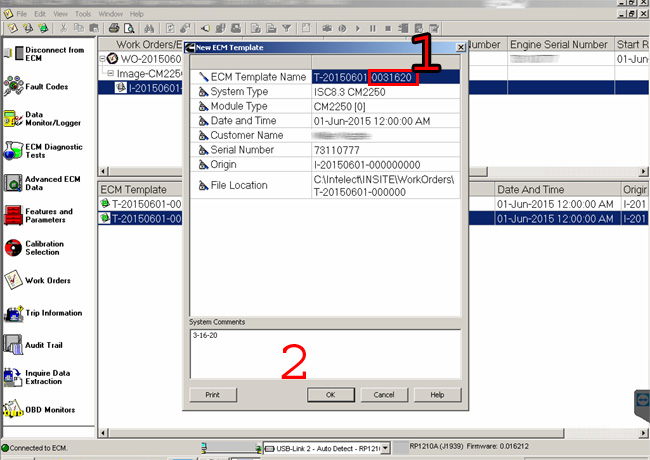Image resolution: width=650 pixels, height=460 pixels.
Task: Open Calibration Selection
Action: coord(34,248)
